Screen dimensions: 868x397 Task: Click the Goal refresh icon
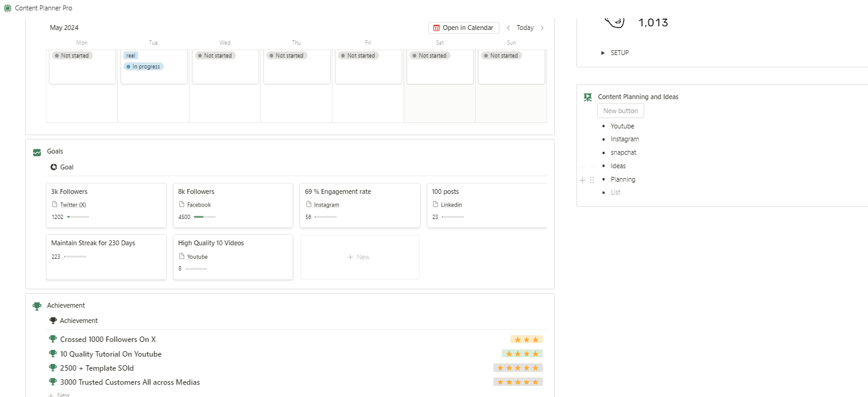pyautogui.click(x=53, y=167)
